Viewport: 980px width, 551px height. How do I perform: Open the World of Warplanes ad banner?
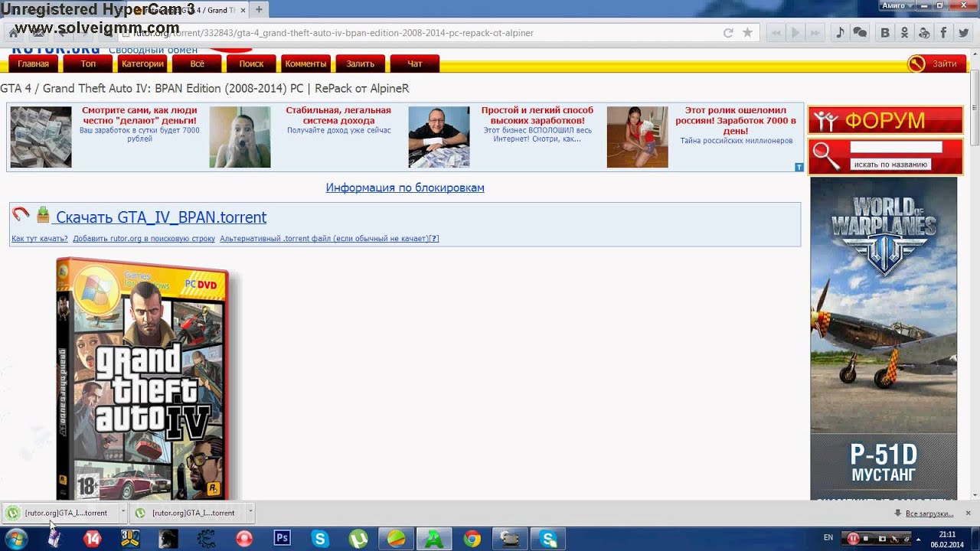point(884,337)
